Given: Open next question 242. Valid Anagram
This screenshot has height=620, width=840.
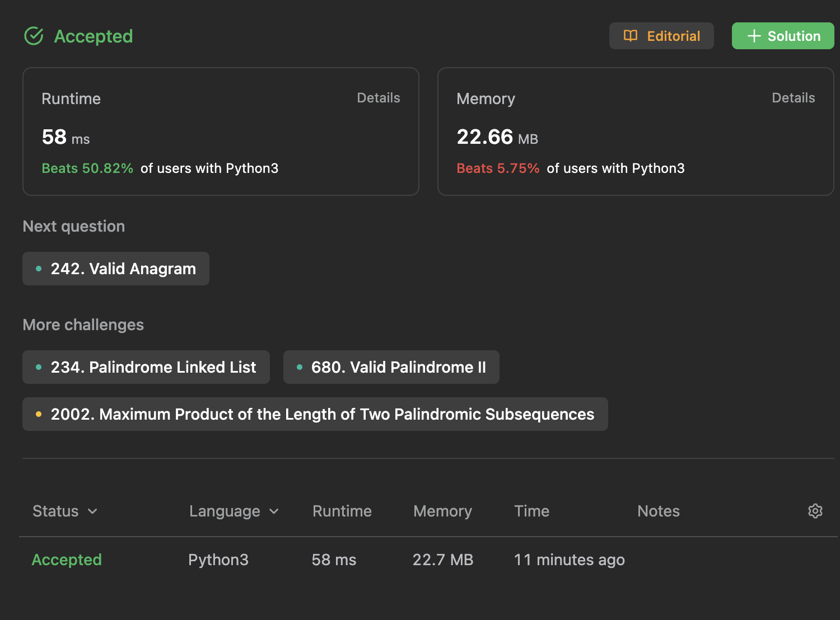Looking at the screenshot, I should pos(116,269).
